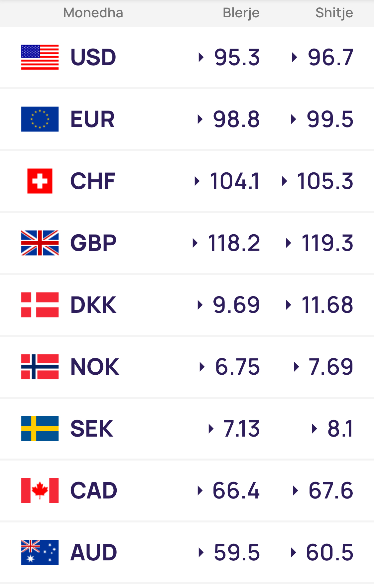Viewport: 374px width, 588px height.
Task: Click the arrow beside GBP buy rate 118.2
Action: (195, 243)
